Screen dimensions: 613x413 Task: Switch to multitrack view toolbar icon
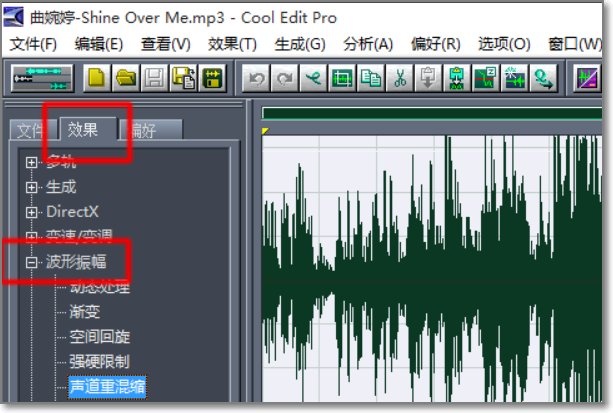[x=42, y=78]
